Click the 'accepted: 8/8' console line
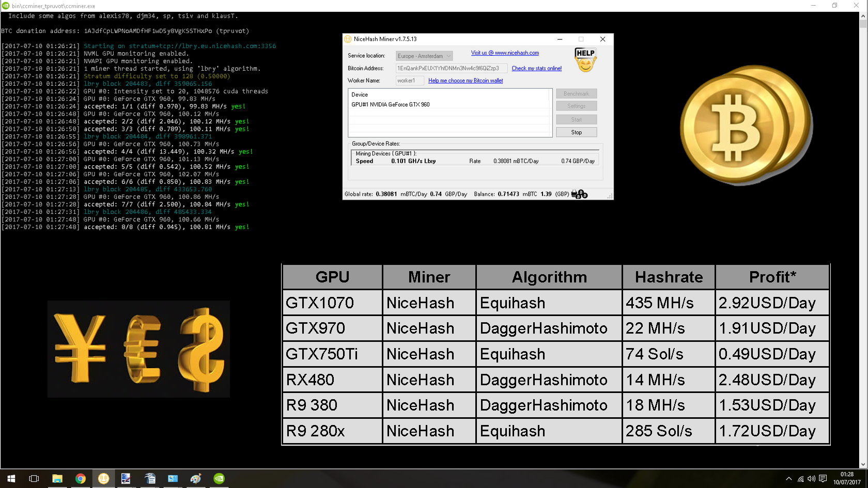 pyautogui.click(x=125, y=227)
